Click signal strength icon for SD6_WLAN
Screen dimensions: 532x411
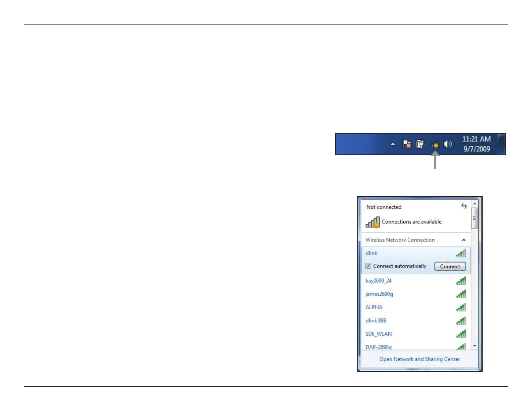pyautogui.click(x=461, y=334)
